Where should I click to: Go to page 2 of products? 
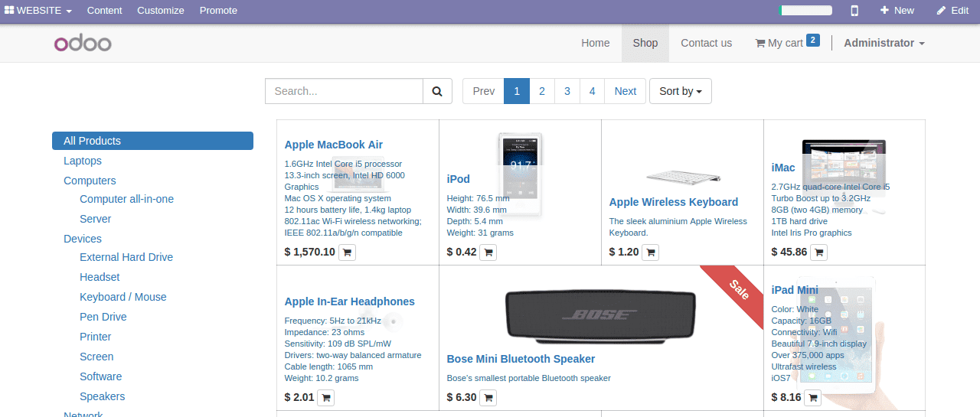[542, 91]
